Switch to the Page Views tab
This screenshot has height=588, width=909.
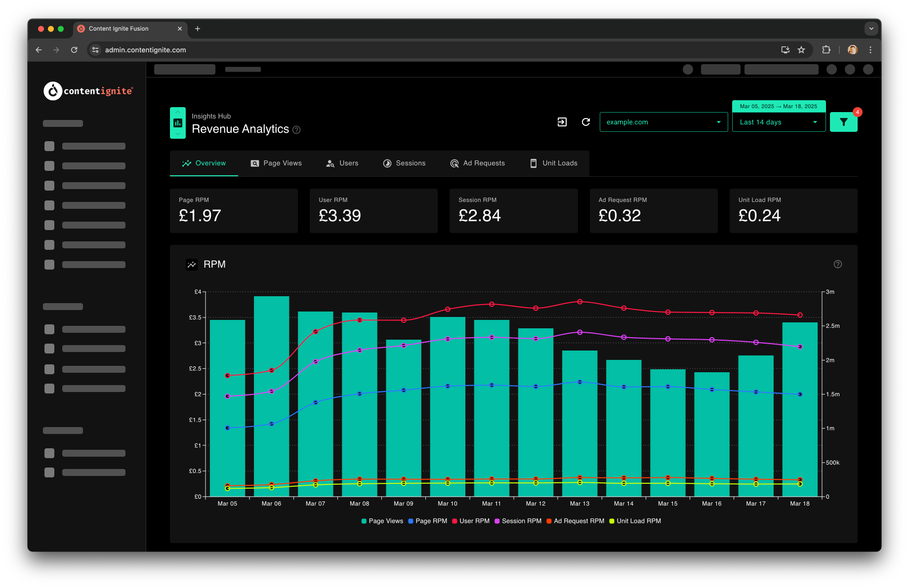coord(276,163)
